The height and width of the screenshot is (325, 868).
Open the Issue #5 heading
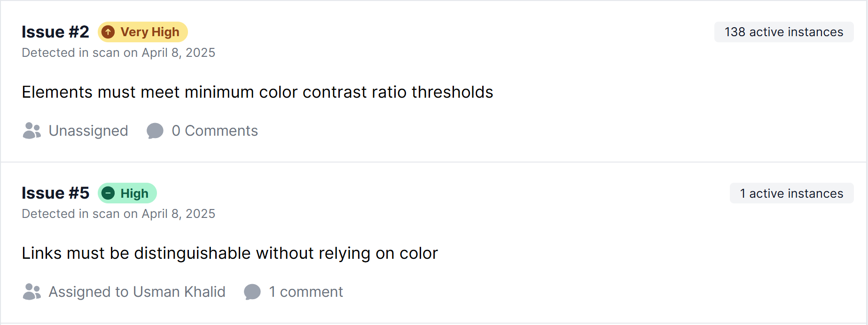55,193
